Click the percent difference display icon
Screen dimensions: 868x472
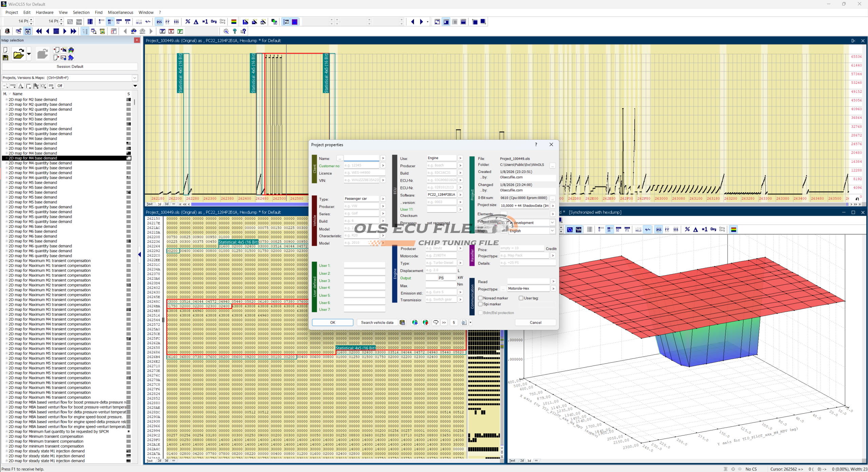click(188, 22)
